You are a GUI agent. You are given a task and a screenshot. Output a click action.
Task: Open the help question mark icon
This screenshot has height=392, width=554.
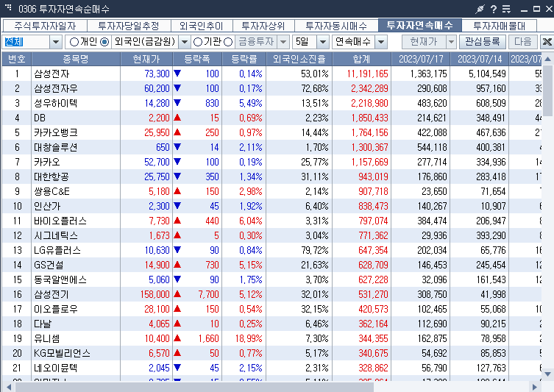click(x=494, y=9)
